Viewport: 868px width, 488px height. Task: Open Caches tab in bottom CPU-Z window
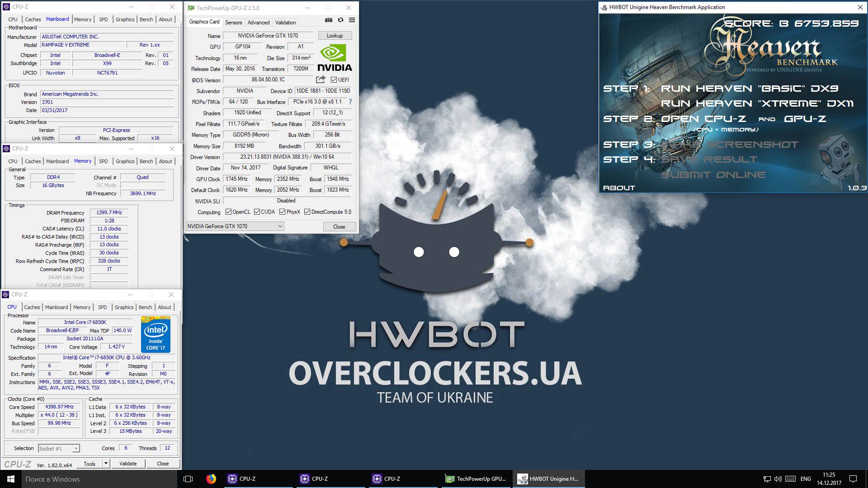[32, 307]
